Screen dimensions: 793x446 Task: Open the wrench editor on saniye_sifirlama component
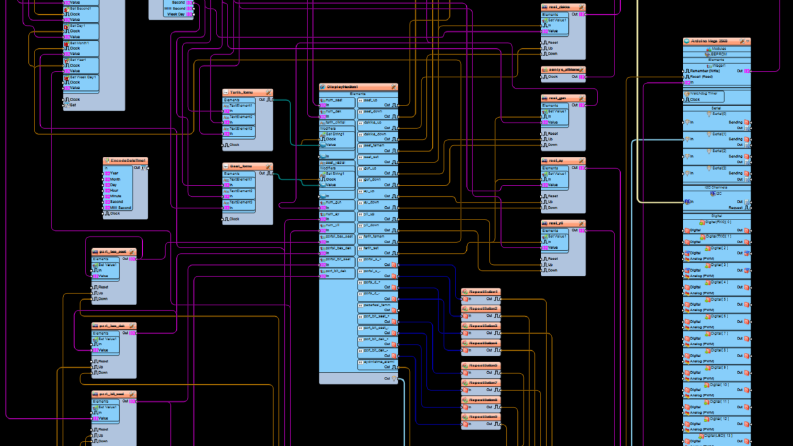pyautogui.click(x=582, y=70)
